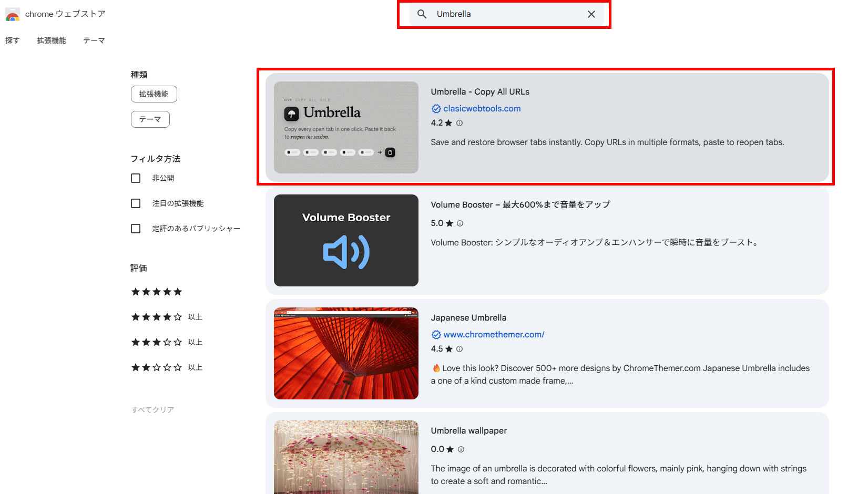Filter results by five stars rating

point(157,292)
